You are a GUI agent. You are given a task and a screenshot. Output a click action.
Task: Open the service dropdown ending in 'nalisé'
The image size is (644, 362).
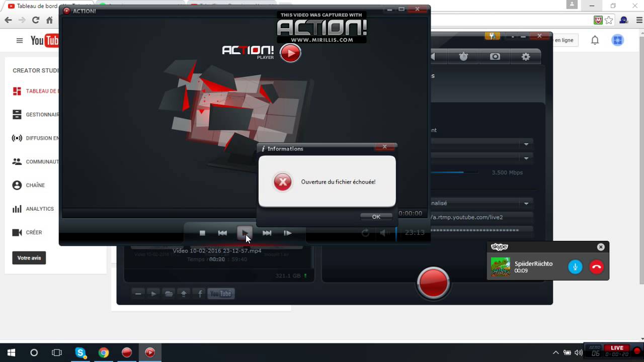(x=482, y=203)
